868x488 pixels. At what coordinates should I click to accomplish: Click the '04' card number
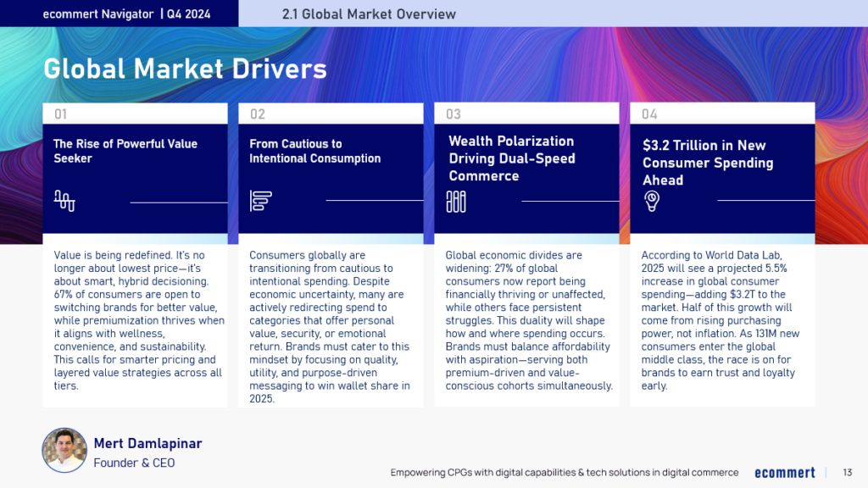click(x=649, y=114)
